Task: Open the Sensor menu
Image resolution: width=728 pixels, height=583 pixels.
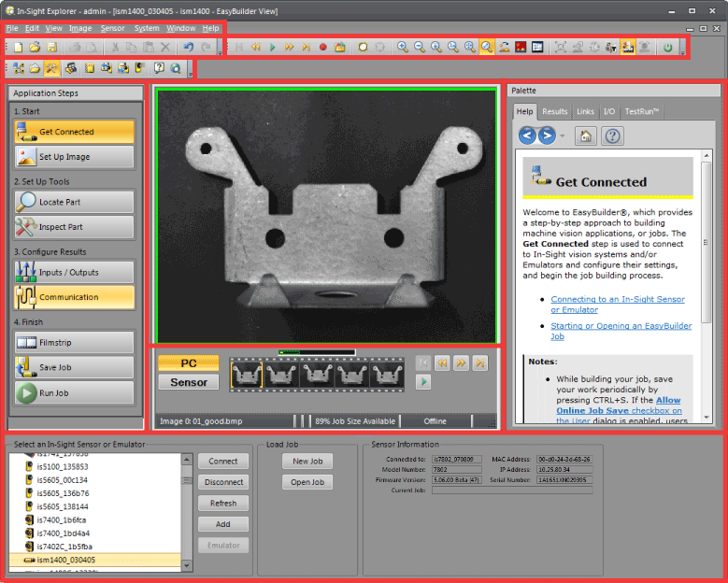Action: point(112,28)
